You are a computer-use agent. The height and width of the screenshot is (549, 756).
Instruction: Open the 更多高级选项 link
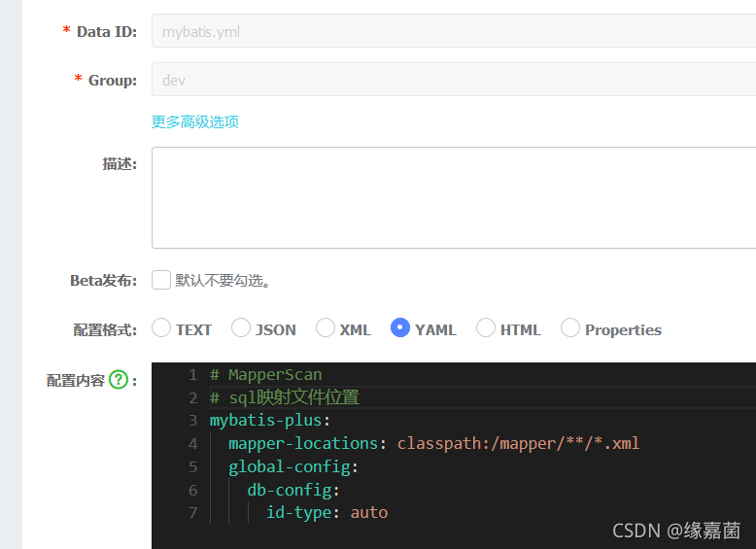[194, 121]
